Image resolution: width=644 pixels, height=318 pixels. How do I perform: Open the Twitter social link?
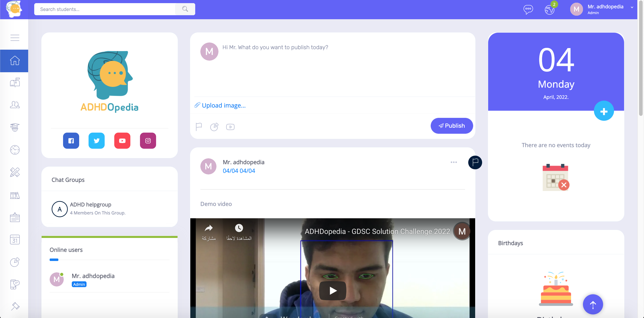97,140
